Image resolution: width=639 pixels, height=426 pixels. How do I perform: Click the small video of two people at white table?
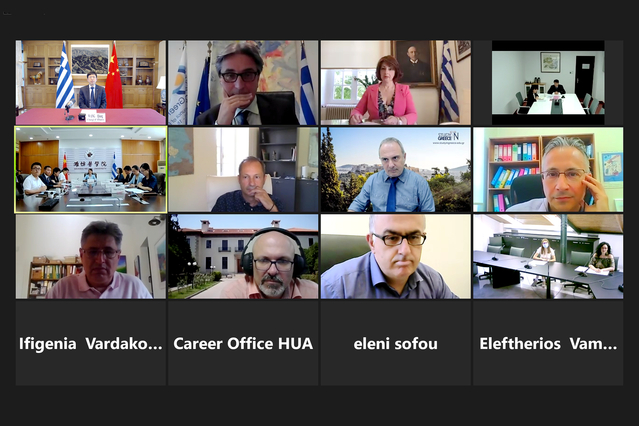(x=548, y=82)
